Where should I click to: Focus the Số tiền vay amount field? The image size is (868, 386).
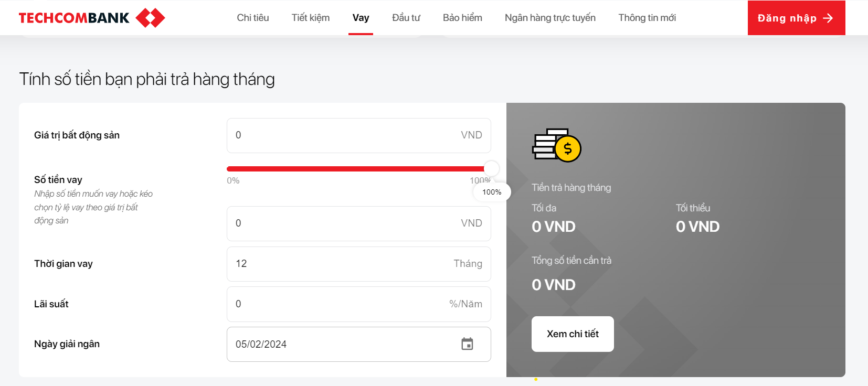[x=359, y=223]
